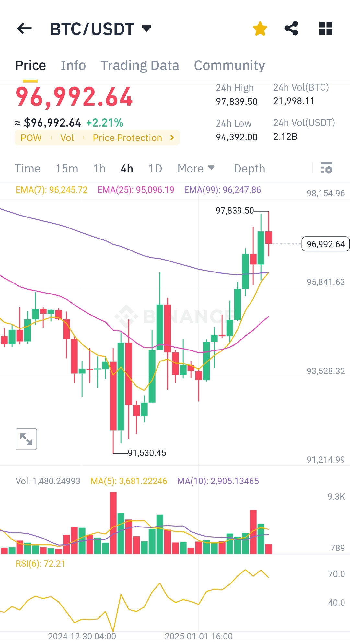Tap the current price label 96,992.64 on axis
The width and height of the screenshot is (350, 644).
coord(326,244)
